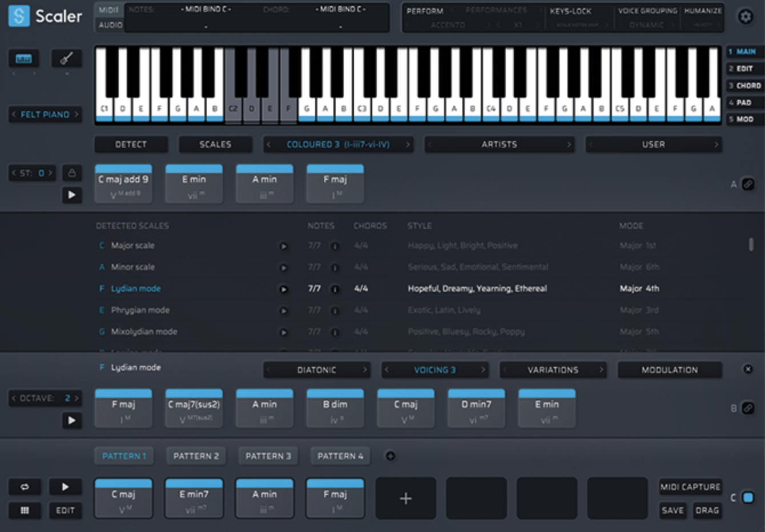Select the guitar instrument view icon
This screenshot has height=532, width=765.
(x=66, y=58)
